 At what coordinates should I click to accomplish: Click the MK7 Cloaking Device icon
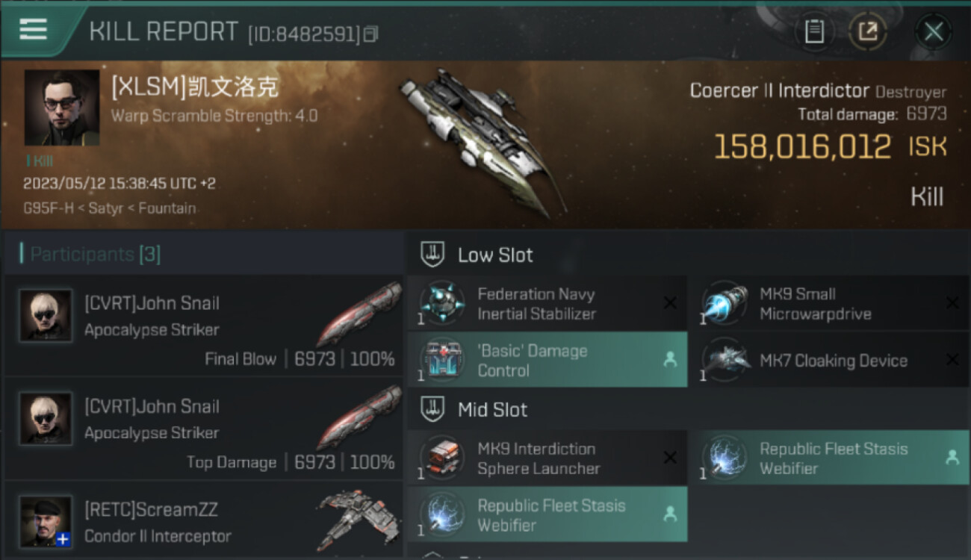coord(725,361)
